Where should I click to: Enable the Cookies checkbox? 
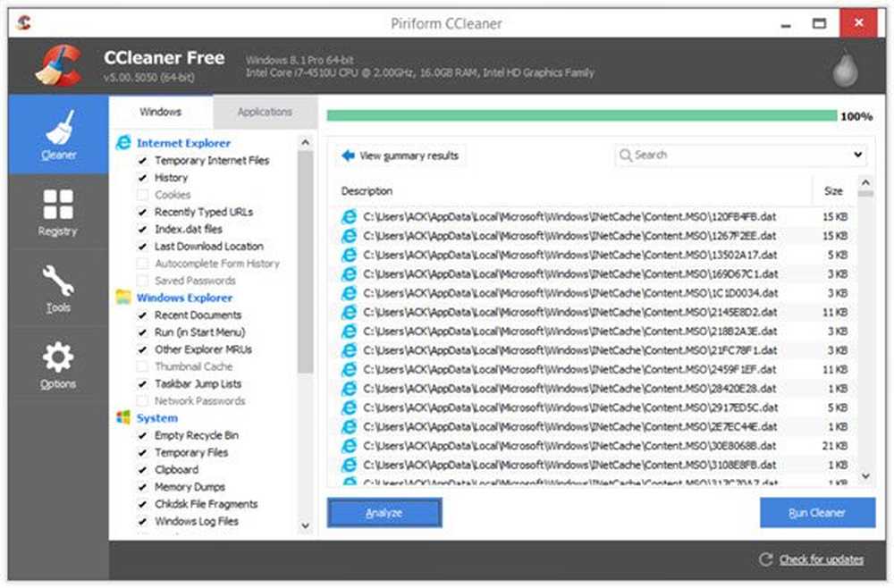coord(142,195)
